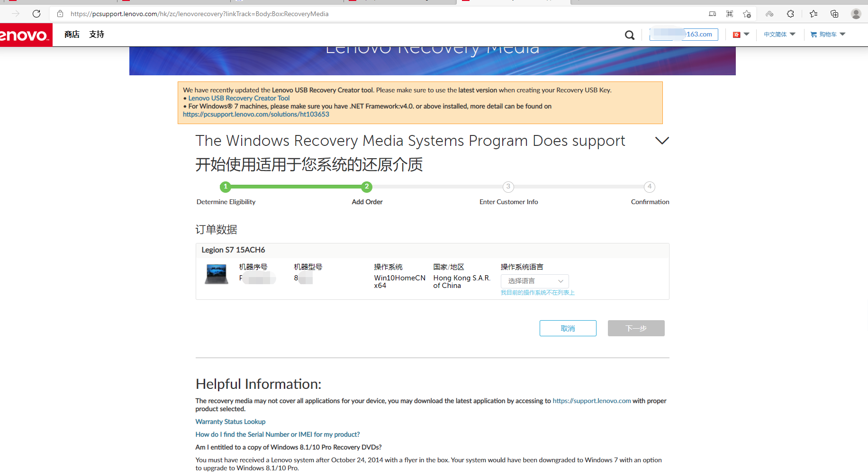Click the 下一步 button
Screen dimensions: 868x476
(636, 328)
